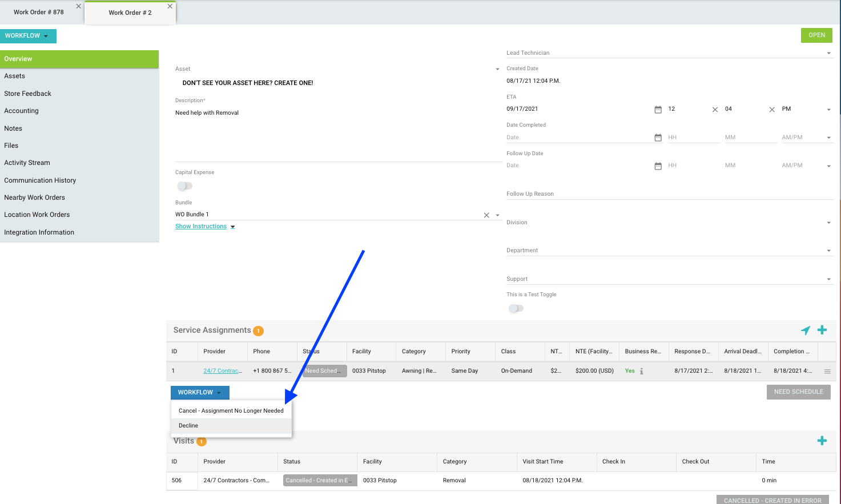841x504 pixels.
Task: Open the Division dropdown
Action: pos(828,223)
